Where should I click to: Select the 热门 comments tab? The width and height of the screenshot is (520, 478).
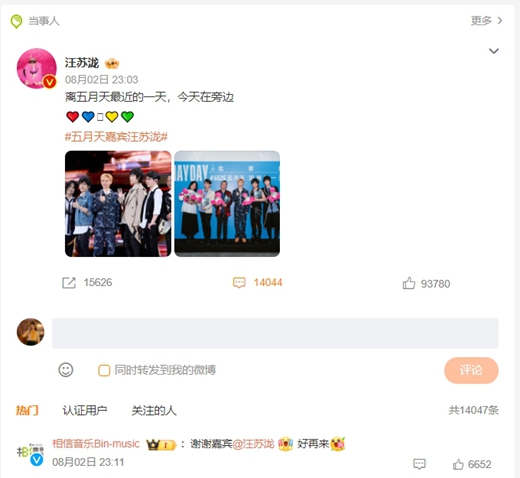(x=27, y=410)
